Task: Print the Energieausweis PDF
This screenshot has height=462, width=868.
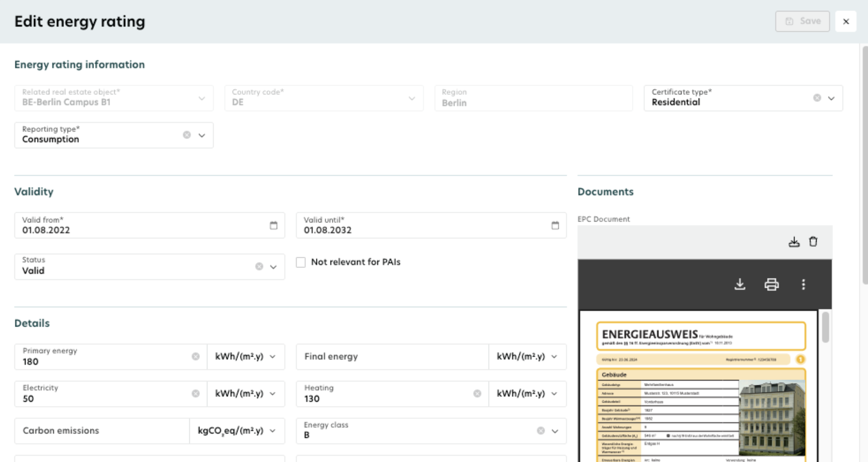Action: click(x=771, y=284)
